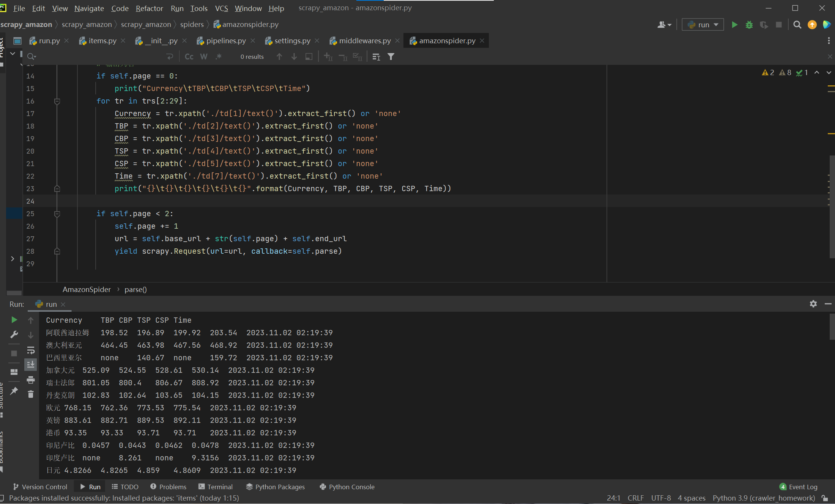The width and height of the screenshot is (835, 504).
Task: Switch to the middlewares.py tab
Action: [x=365, y=41]
